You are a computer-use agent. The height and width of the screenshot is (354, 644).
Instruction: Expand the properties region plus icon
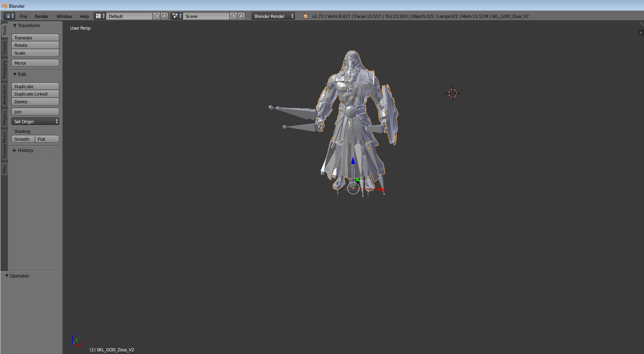[640, 33]
